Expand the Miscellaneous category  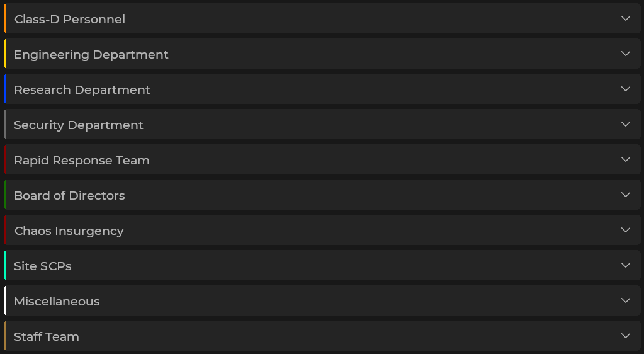pyautogui.click(x=57, y=301)
